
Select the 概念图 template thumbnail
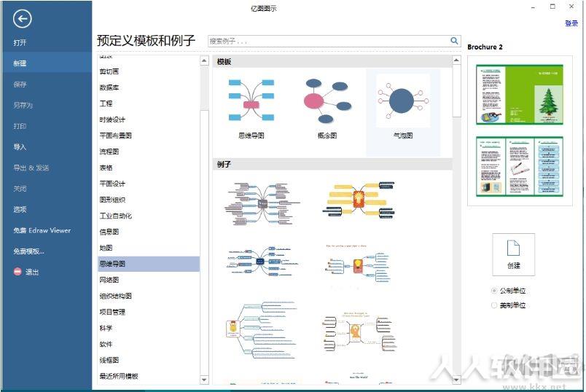coord(327,101)
